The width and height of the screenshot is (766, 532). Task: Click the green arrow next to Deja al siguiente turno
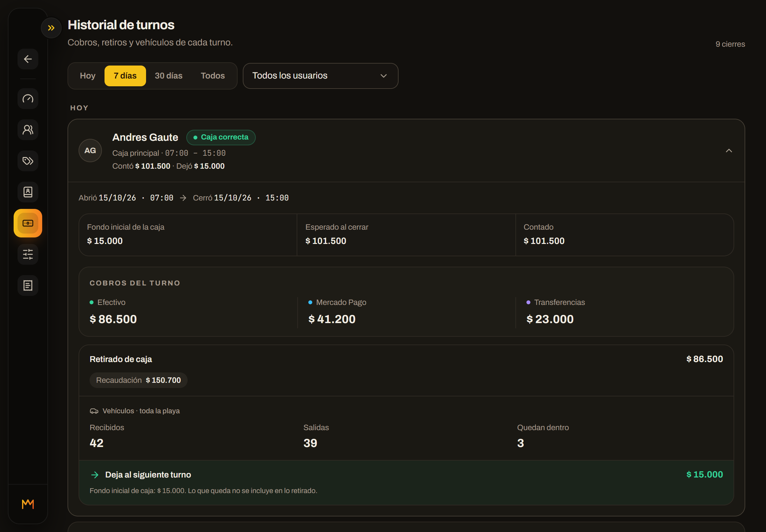95,475
